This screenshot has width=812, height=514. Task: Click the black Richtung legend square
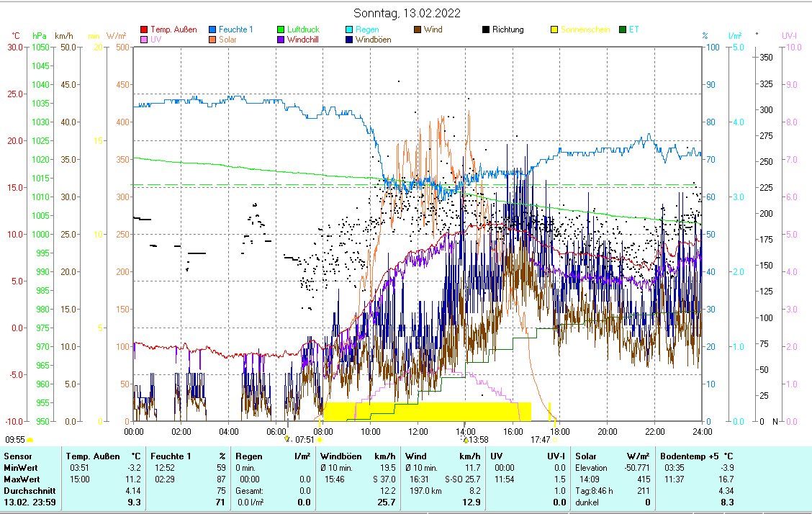coord(486,30)
